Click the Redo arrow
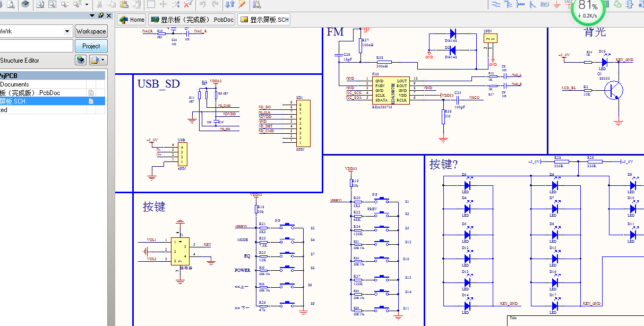The width and height of the screenshot is (644, 326). pos(215,4)
